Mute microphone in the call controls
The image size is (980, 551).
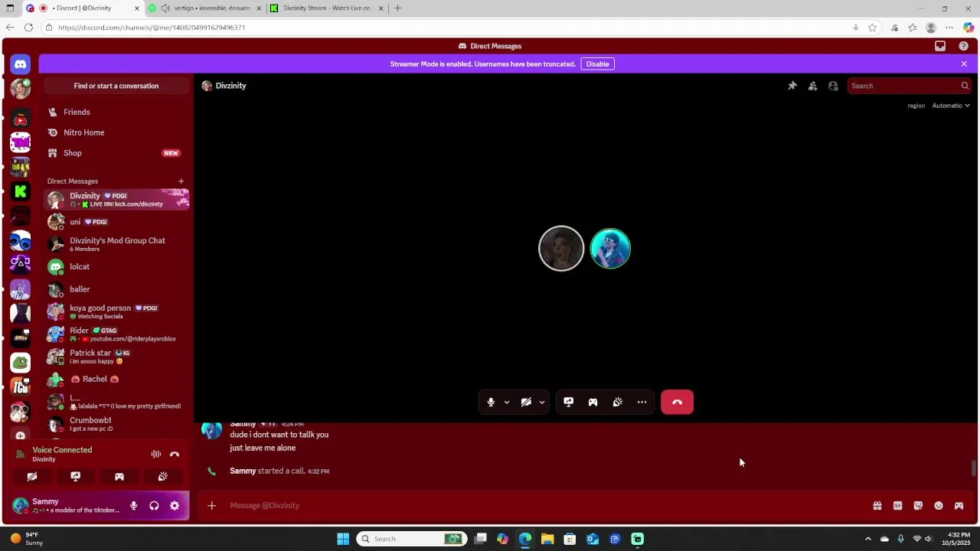point(491,403)
